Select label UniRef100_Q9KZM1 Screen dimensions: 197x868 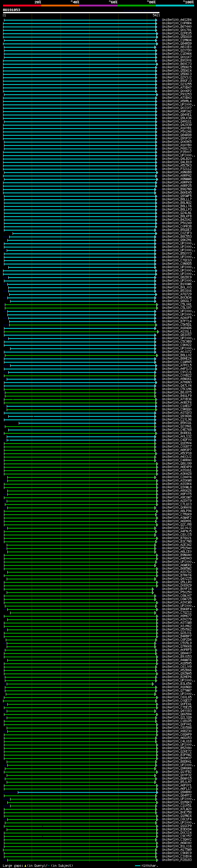(176, 240)
